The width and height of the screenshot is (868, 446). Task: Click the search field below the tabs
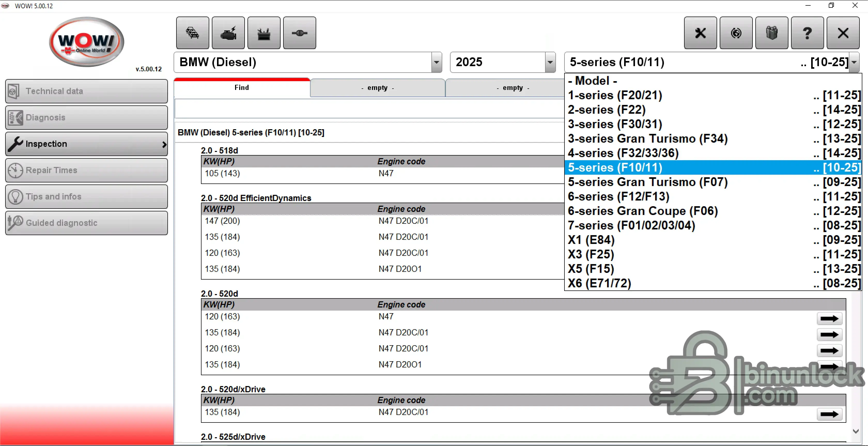369,109
